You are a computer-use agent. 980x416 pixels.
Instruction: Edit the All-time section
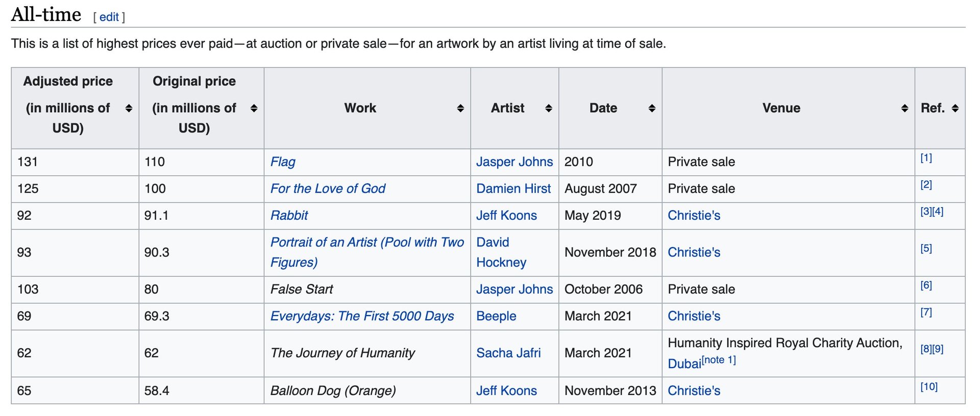click(x=109, y=17)
